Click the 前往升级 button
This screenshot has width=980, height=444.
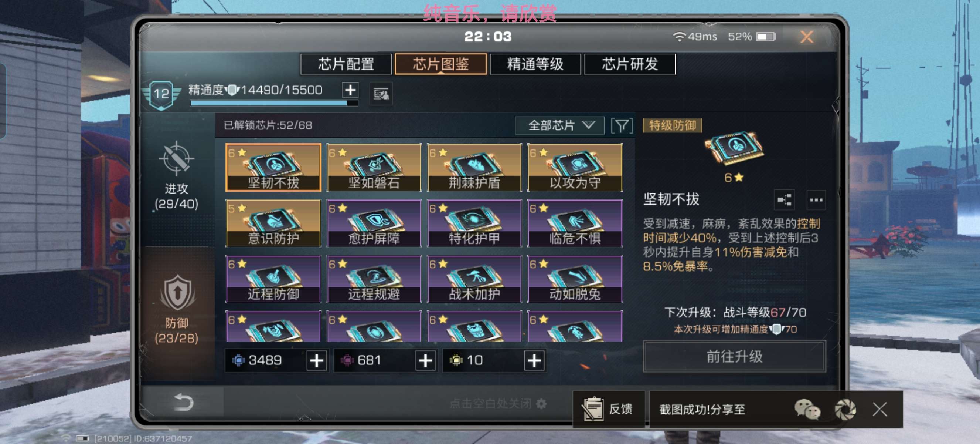pyautogui.click(x=734, y=356)
